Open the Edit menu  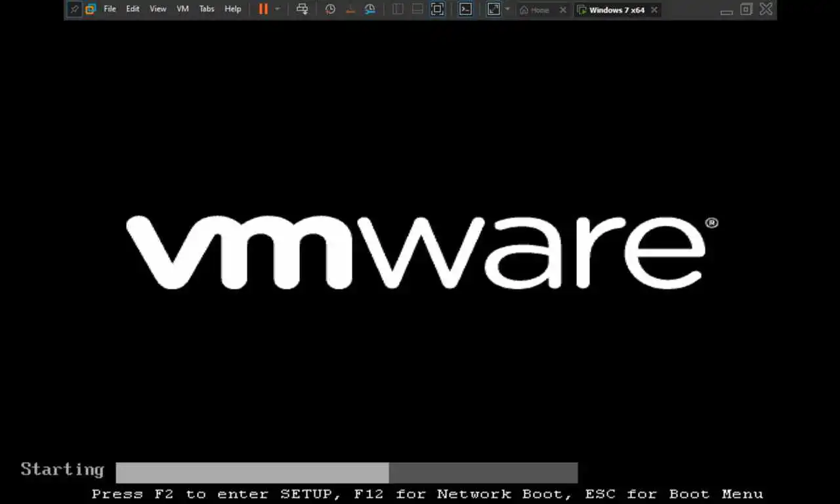pos(133,9)
